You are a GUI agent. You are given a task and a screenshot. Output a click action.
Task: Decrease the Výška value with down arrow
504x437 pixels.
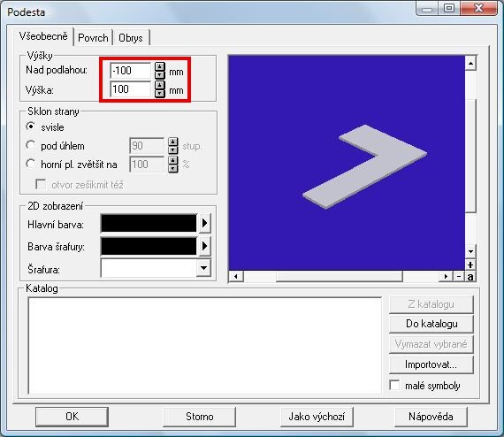coord(160,93)
